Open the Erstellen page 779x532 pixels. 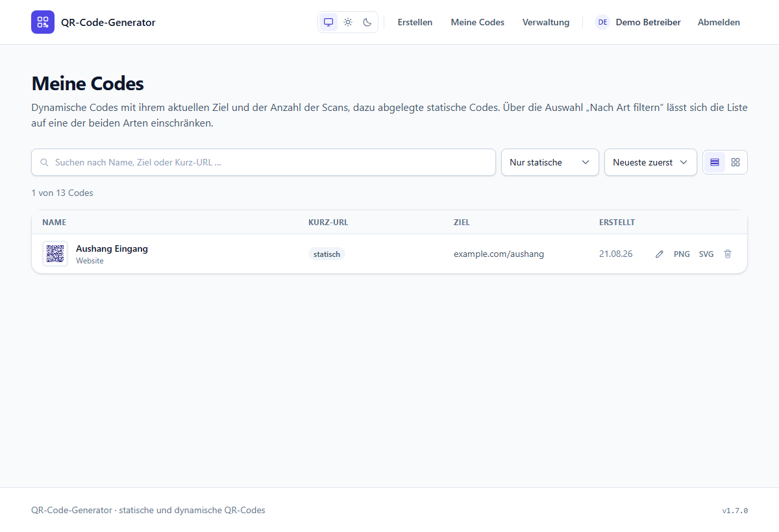pyautogui.click(x=415, y=22)
